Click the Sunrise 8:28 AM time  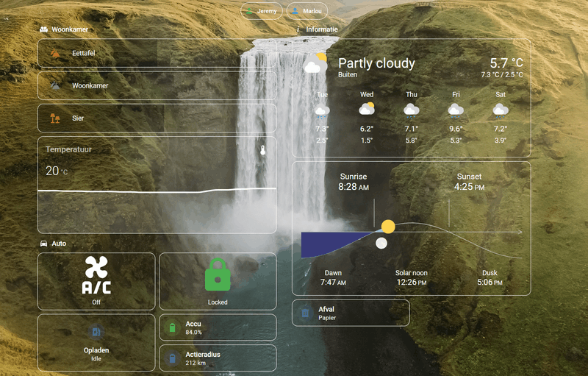pos(354,186)
